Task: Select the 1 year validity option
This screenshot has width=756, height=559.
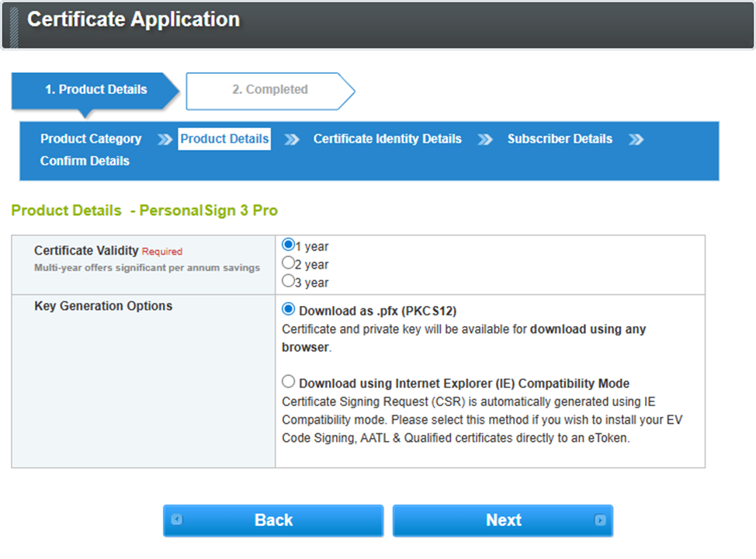Action: [289, 245]
